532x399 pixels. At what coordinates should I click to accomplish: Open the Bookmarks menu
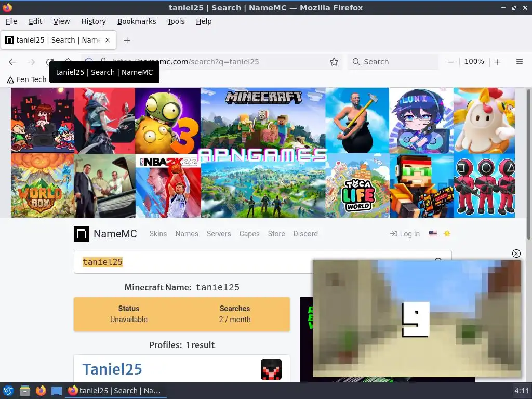tap(137, 21)
